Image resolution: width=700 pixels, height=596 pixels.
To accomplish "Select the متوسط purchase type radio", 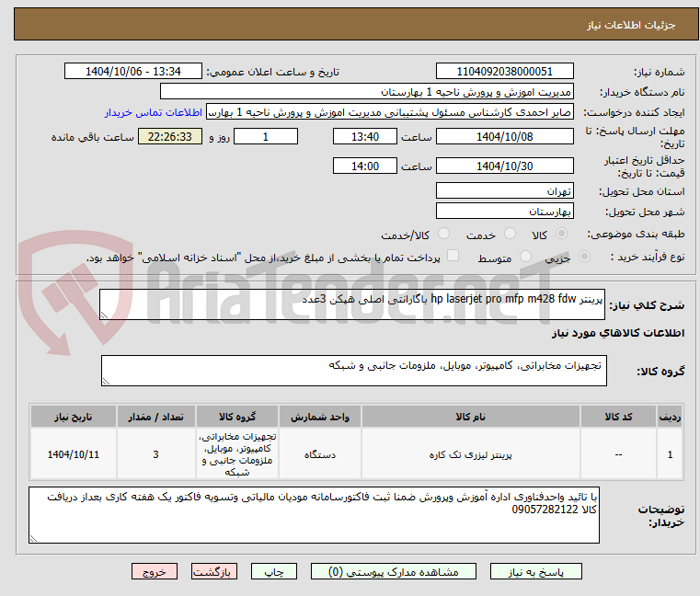I will coord(525,257).
